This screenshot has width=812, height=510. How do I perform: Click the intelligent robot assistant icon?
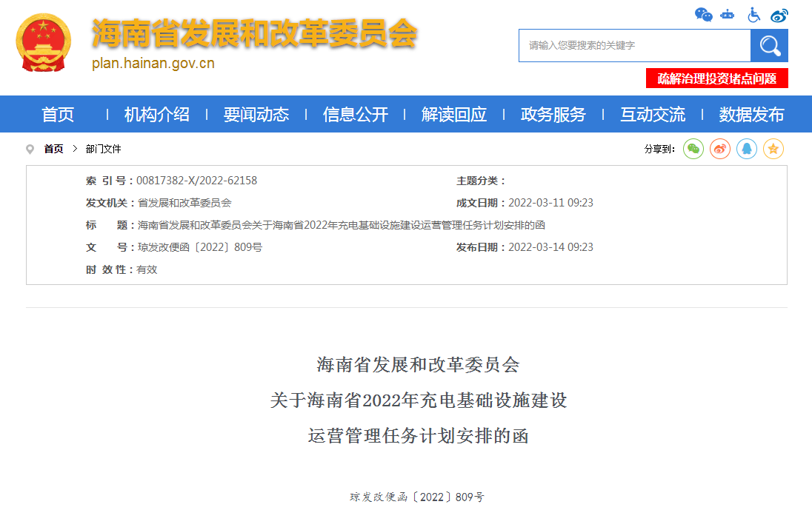point(727,14)
